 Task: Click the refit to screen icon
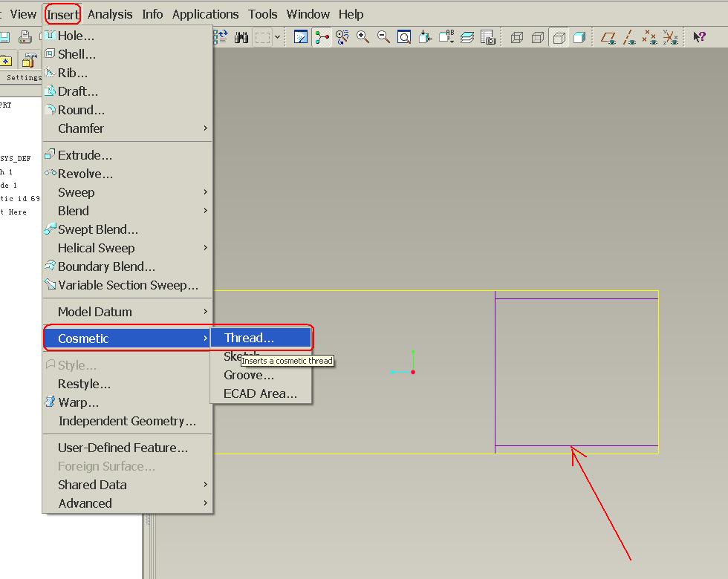coord(404,37)
